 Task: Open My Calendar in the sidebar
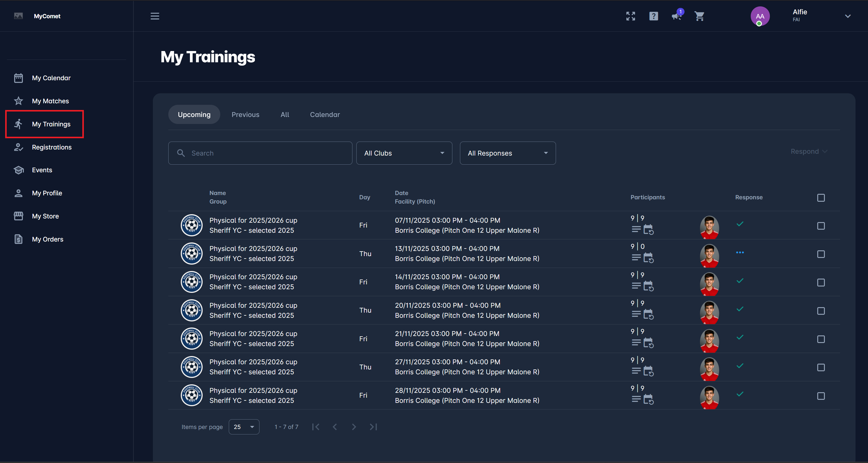51,78
